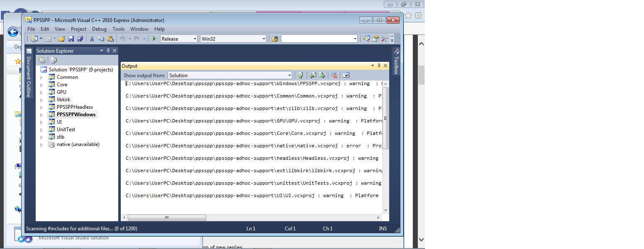This screenshot has width=644, height=249.
Task: Click the Cut scissors icon
Action: (x=92, y=39)
